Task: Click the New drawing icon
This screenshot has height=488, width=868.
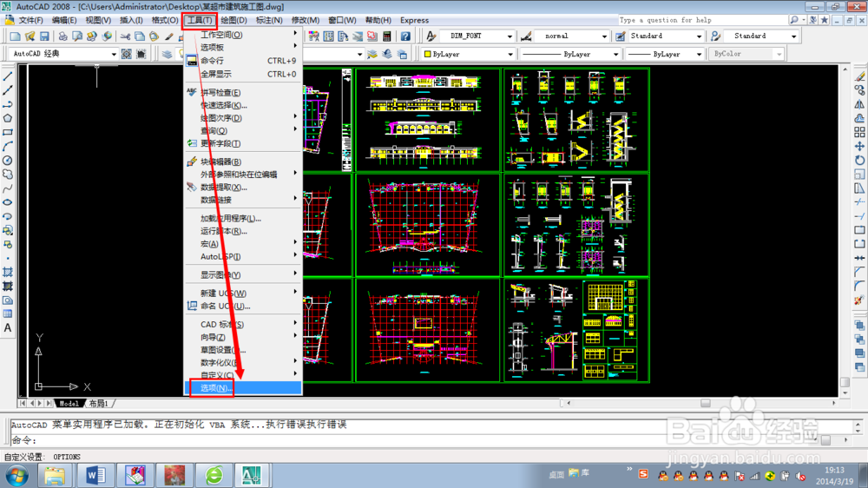Action: pyautogui.click(x=15, y=36)
